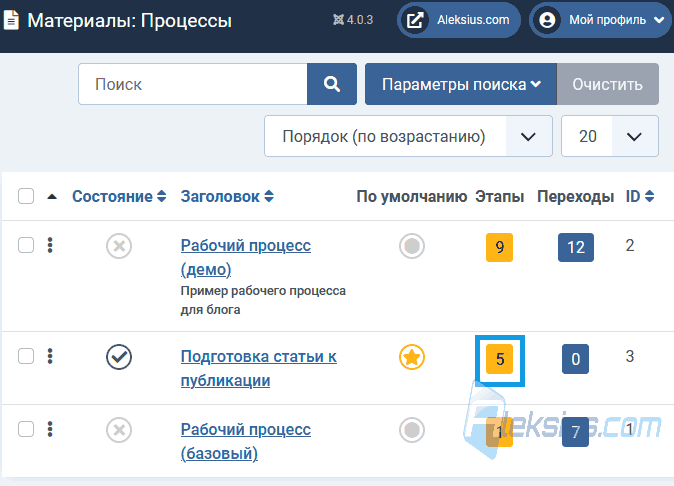The width and height of the screenshot is (674, 486).
Task: Click the magnifier search button
Action: click(x=332, y=84)
